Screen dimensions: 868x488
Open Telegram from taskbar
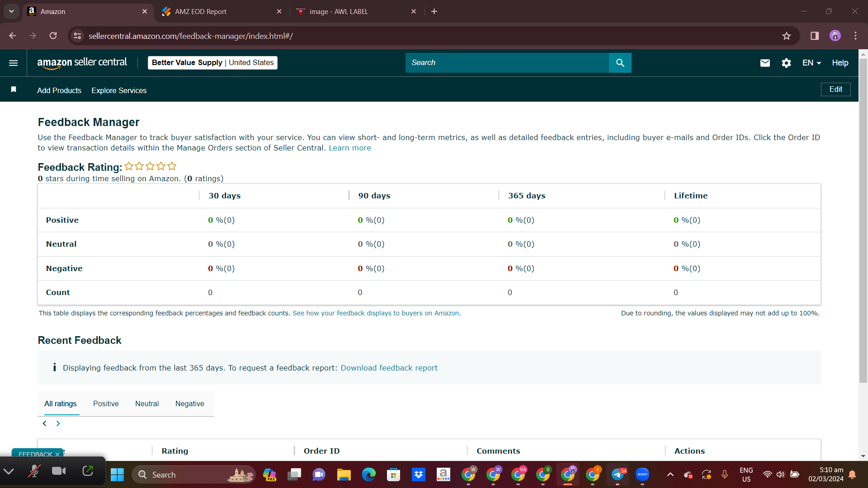tap(618, 474)
